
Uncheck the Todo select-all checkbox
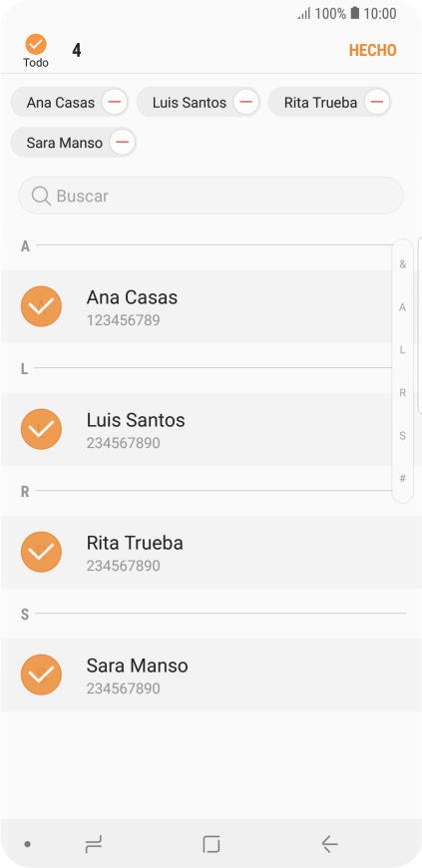36,44
